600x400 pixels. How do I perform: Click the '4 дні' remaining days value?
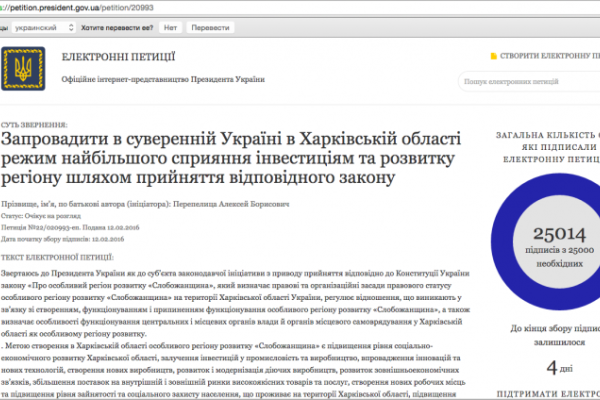click(x=559, y=368)
